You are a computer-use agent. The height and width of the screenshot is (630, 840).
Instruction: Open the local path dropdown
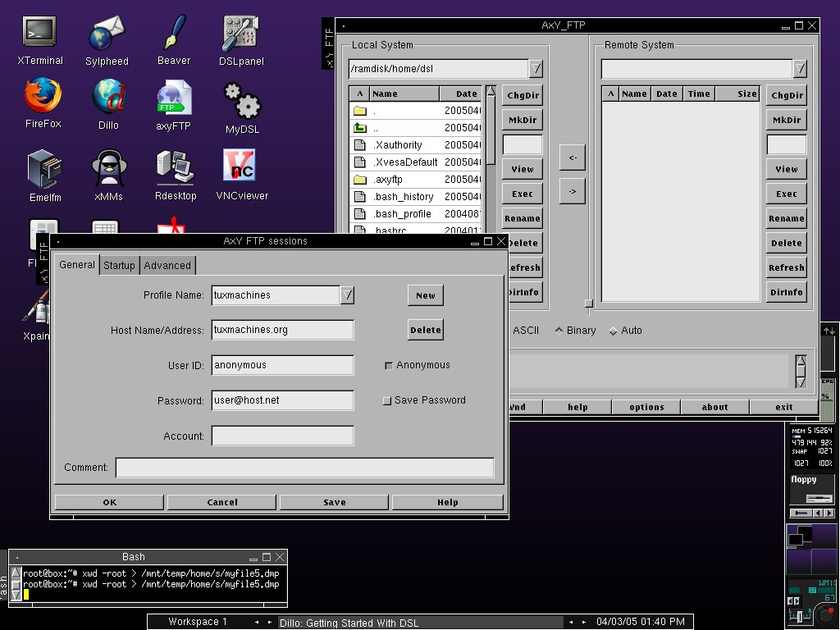coord(536,69)
